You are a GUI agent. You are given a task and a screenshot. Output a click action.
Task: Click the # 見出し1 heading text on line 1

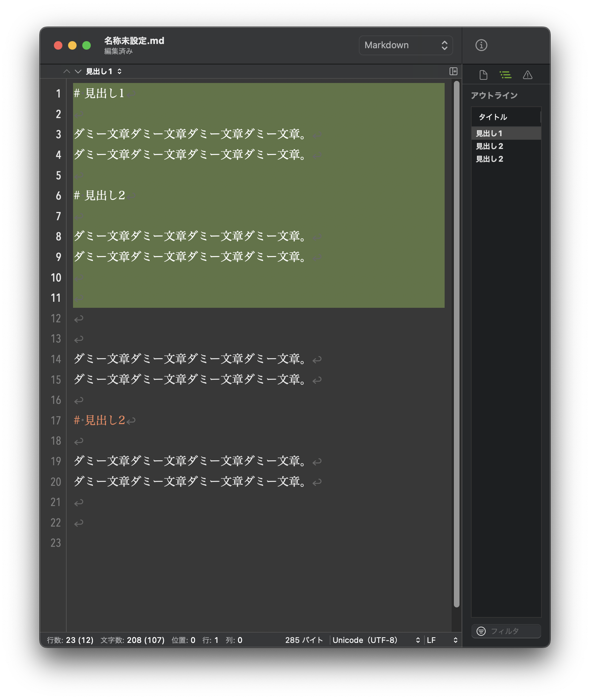click(x=99, y=94)
